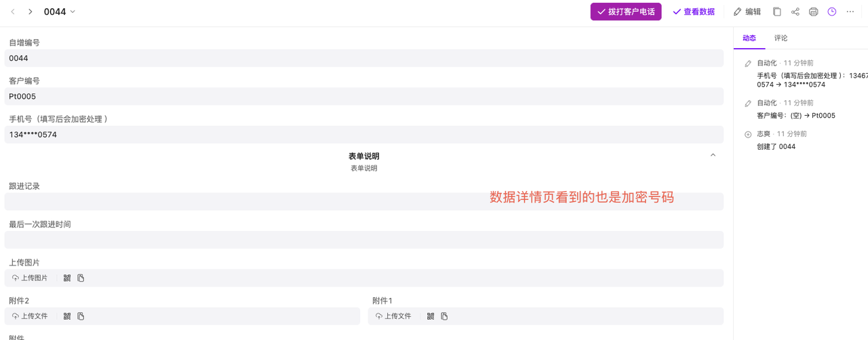The image size is (868, 340).
Task: Click the 跟进记录 input field
Action: 363,201
